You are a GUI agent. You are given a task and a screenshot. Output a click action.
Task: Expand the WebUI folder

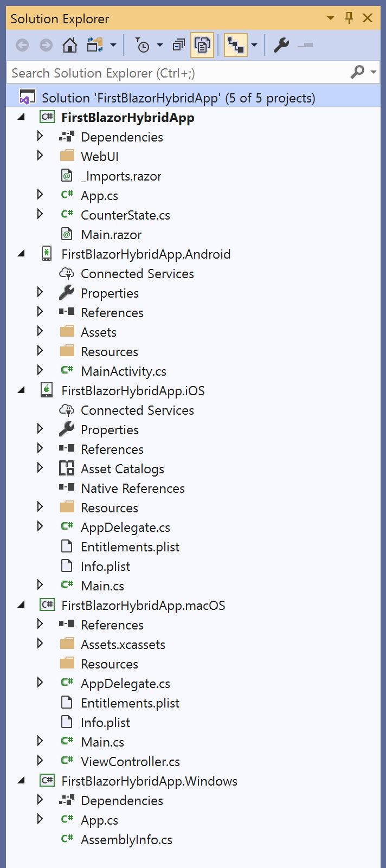point(40,156)
